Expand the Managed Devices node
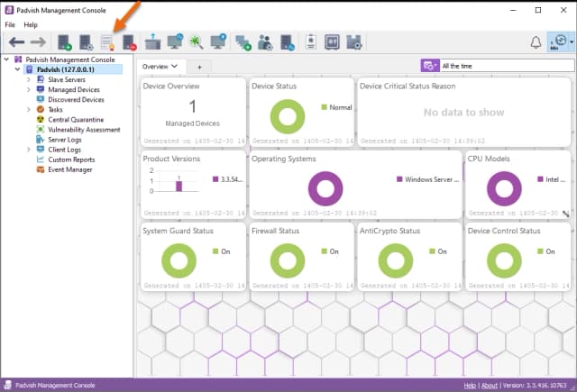 pos(28,89)
